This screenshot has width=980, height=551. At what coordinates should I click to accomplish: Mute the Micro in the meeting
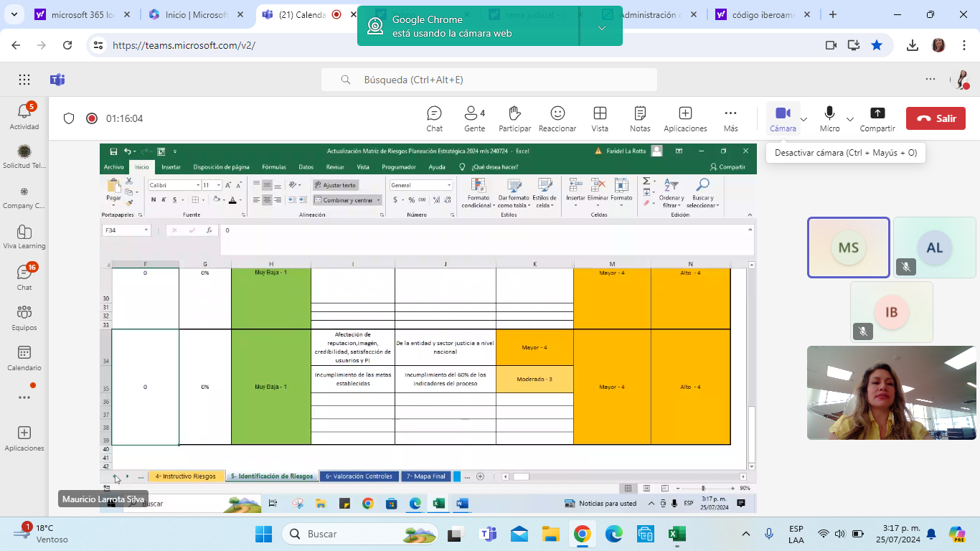click(x=829, y=118)
